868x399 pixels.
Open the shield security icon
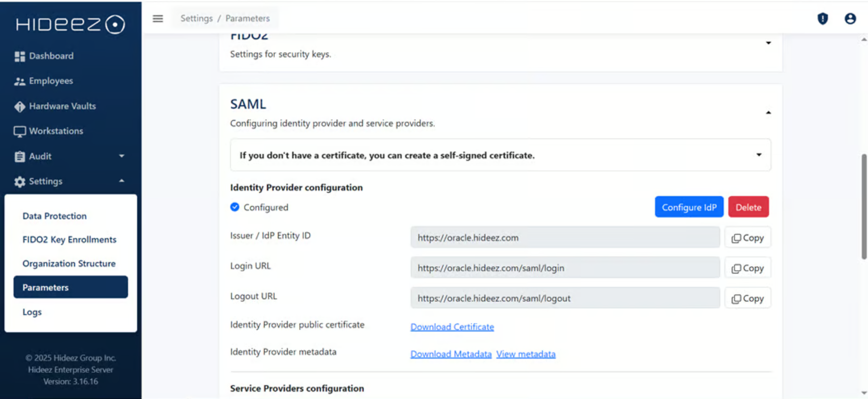pos(822,19)
